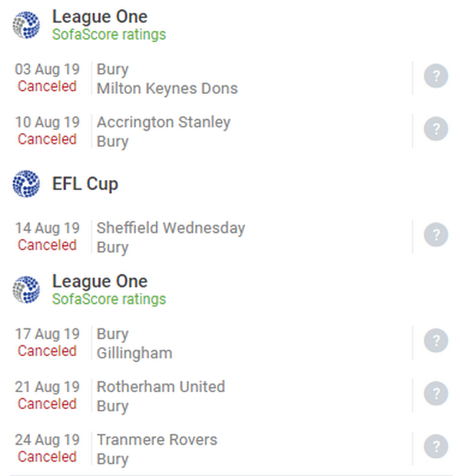This screenshot has width=461, height=476.
Task: Select Milton Keynes Dons team name
Action: [167, 88]
